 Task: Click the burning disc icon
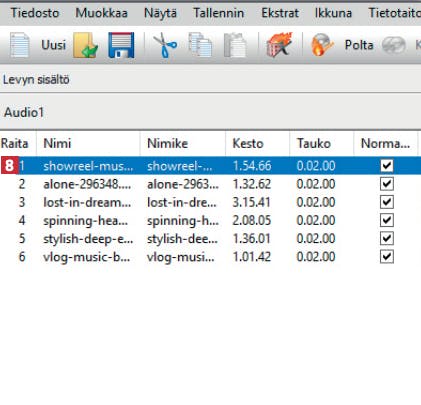[x=321, y=45]
